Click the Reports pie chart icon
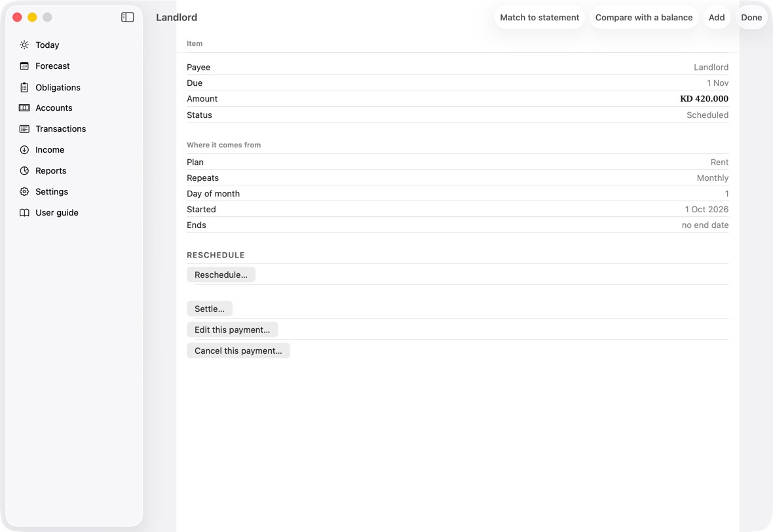 (24, 170)
